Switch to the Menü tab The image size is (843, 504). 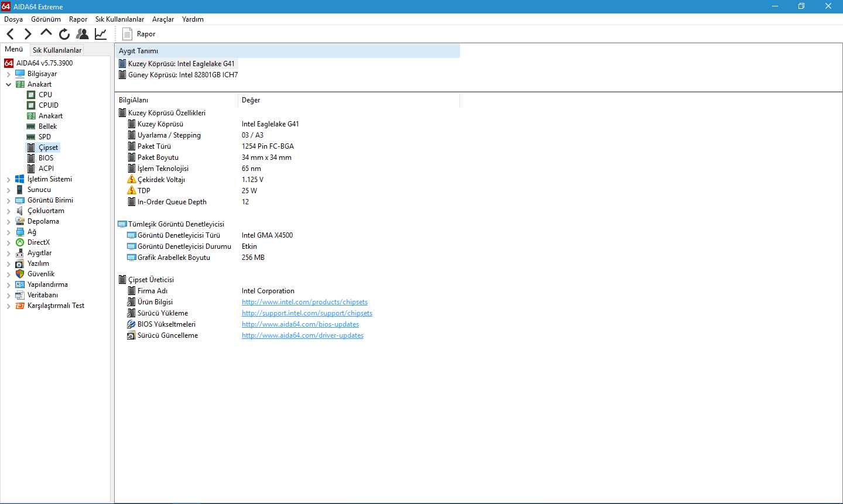click(14, 49)
